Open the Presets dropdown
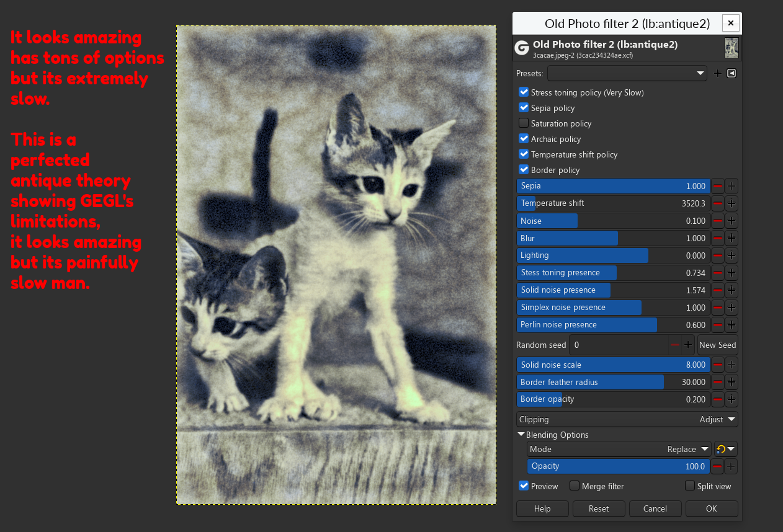 coord(627,73)
